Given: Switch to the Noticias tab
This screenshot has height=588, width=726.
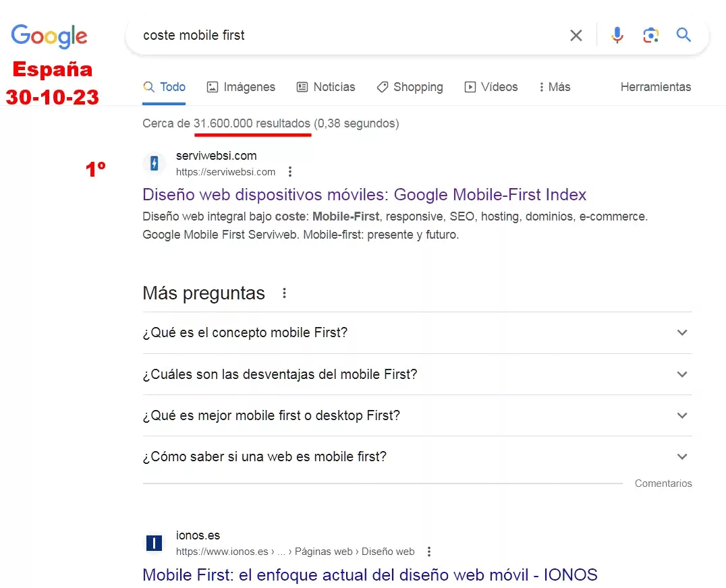Looking at the screenshot, I should point(326,87).
